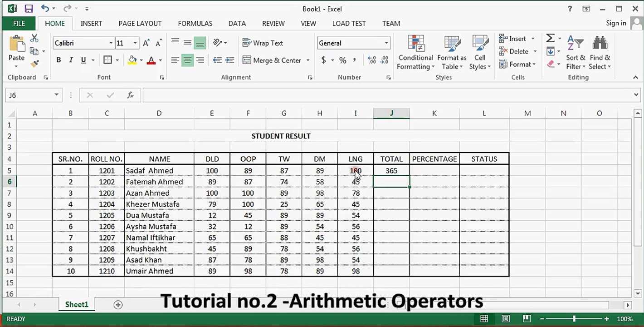Switch to Page Layout view in status bar
The image size is (644, 327).
click(505, 319)
